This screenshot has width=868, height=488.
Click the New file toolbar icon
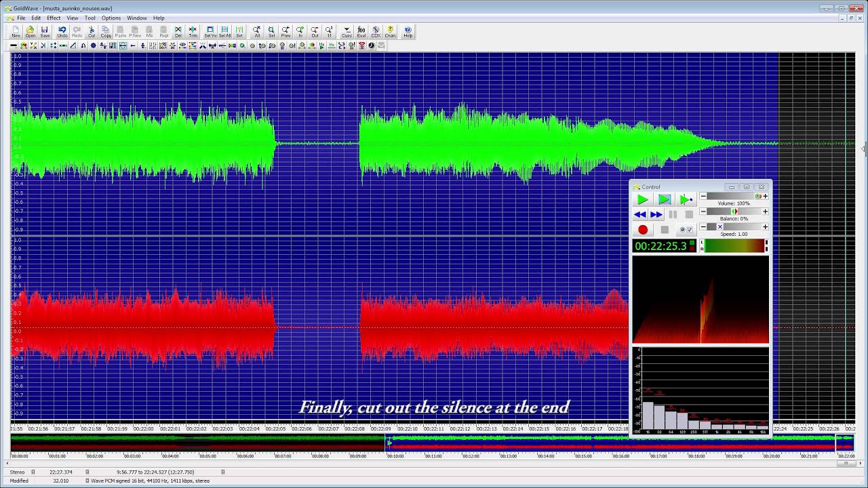(x=16, y=32)
